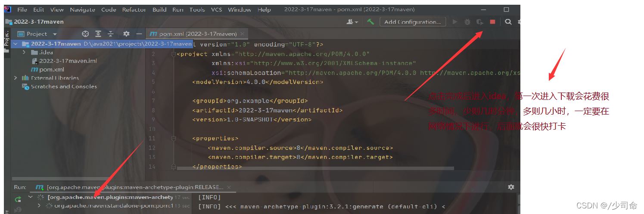Screen dimensions: 644x214
Task: Select 2022-3-17maven.iml file
Action: (64, 61)
